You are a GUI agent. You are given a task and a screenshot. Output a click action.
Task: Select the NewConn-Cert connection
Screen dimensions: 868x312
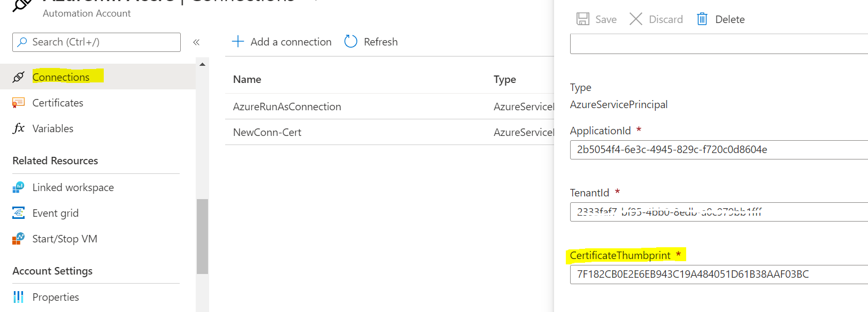coord(267,132)
